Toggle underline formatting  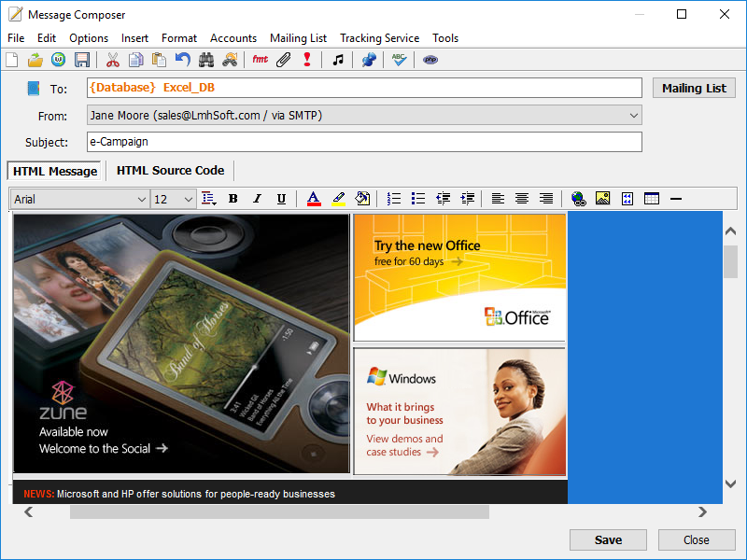click(x=281, y=199)
